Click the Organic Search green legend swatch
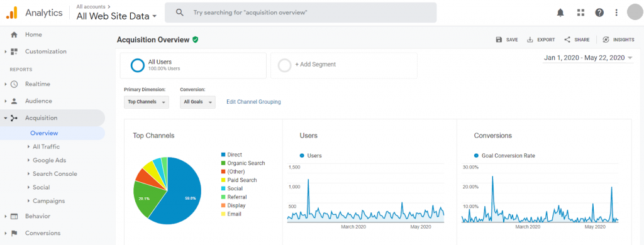644x245 pixels. point(223,163)
